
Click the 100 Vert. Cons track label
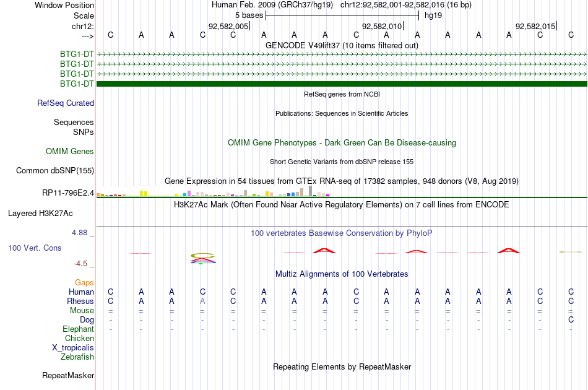[35, 248]
